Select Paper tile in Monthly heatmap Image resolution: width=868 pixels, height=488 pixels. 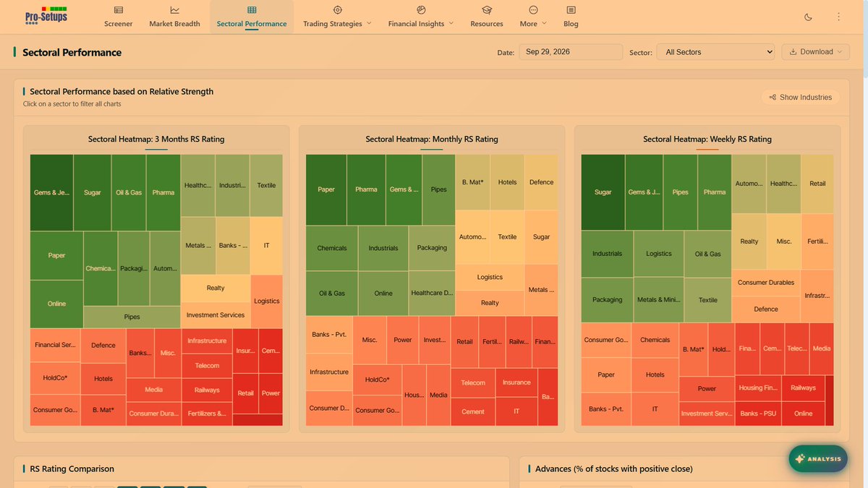tap(326, 189)
